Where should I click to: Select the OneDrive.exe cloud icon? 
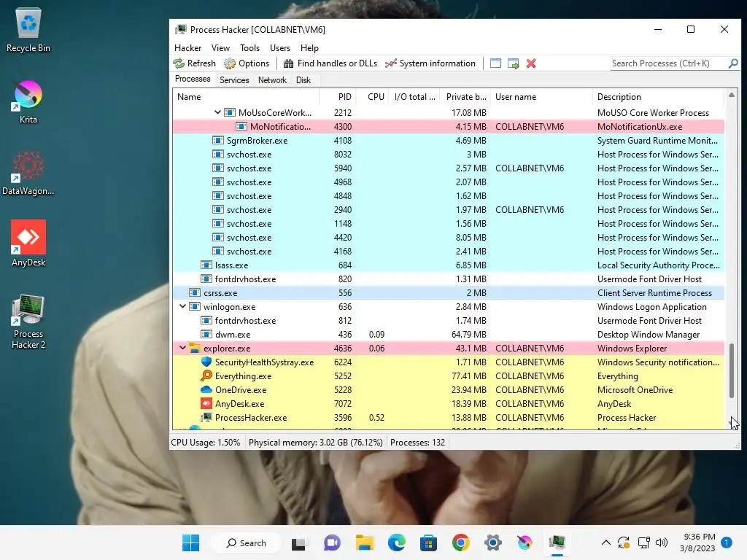coord(206,389)
